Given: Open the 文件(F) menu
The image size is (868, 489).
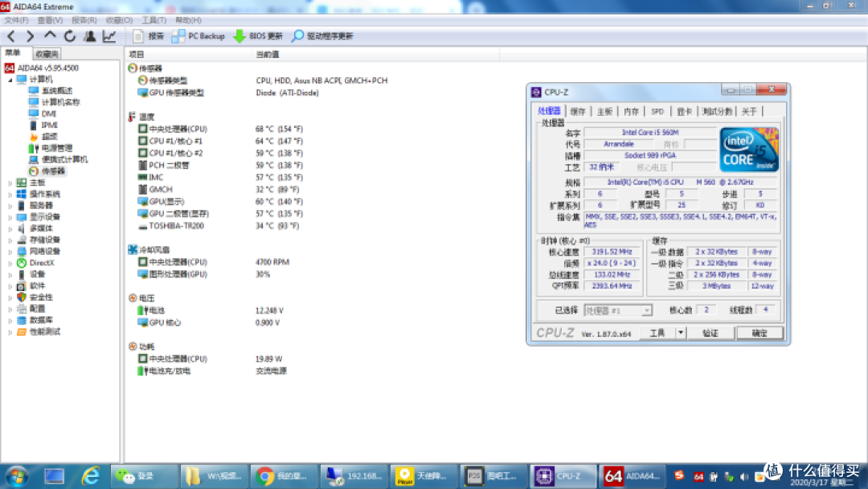Looking at the screenshot, I should tap(16, 20).
